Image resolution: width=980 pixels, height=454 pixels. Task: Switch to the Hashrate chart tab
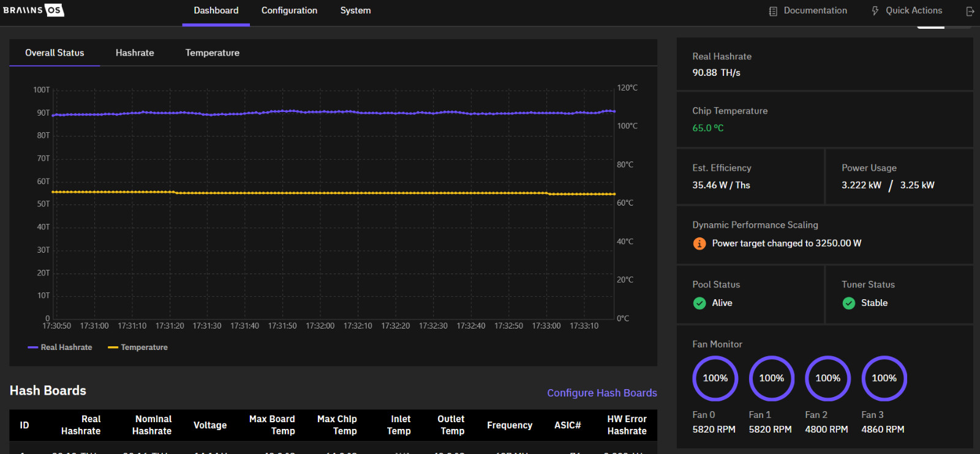coord(135,53)
